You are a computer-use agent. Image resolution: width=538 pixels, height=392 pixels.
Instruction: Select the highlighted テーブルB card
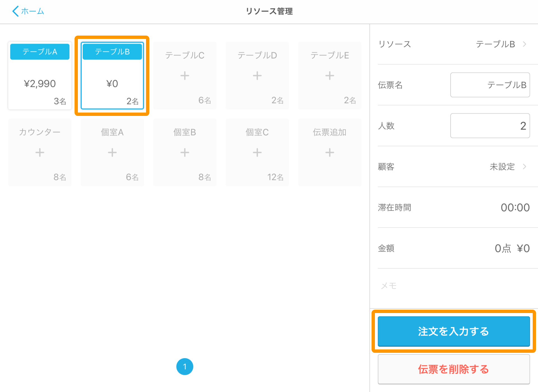[x=112, y=76]
